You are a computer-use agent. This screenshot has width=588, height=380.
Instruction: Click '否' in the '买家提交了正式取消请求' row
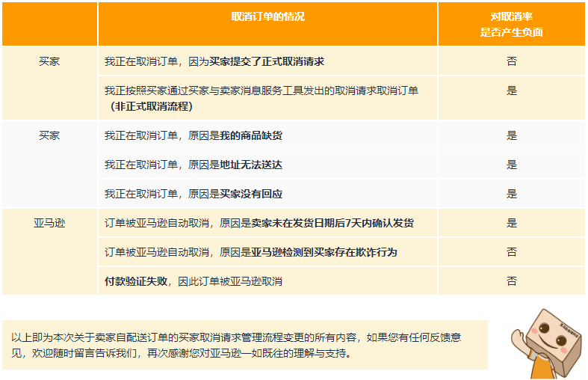tap(512, 61)
